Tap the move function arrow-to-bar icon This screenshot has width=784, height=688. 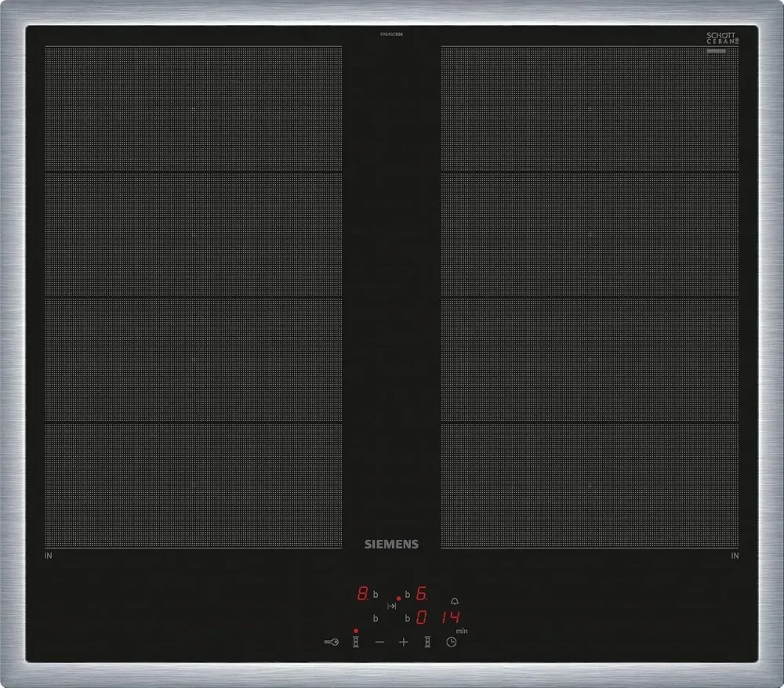coord(391,607)
